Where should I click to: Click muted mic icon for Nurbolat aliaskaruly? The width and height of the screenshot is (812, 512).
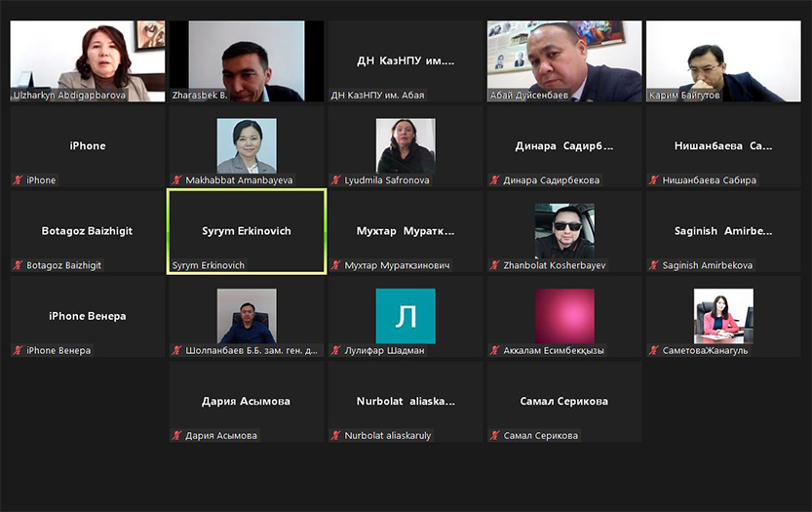pos(336,436)
